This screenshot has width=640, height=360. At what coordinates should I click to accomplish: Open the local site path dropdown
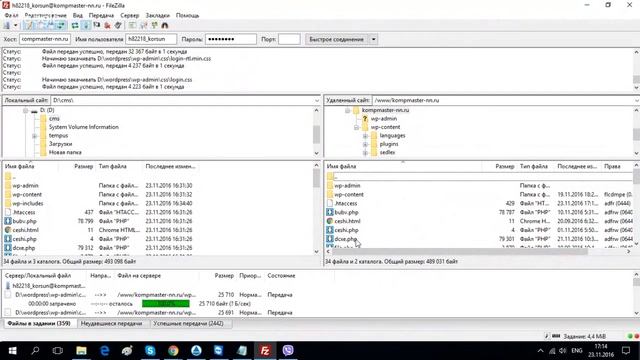pos(317,100)
